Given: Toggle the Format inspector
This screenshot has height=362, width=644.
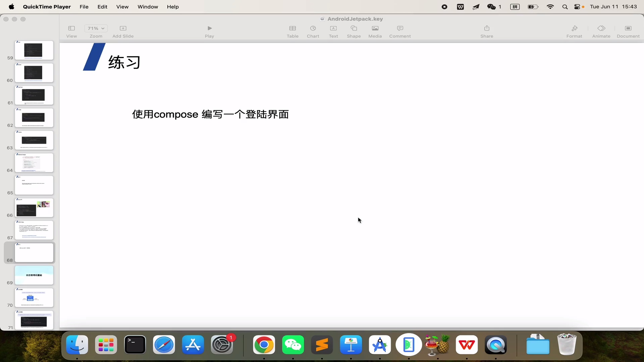Looking at the screenshot, I should pos(574,31).
